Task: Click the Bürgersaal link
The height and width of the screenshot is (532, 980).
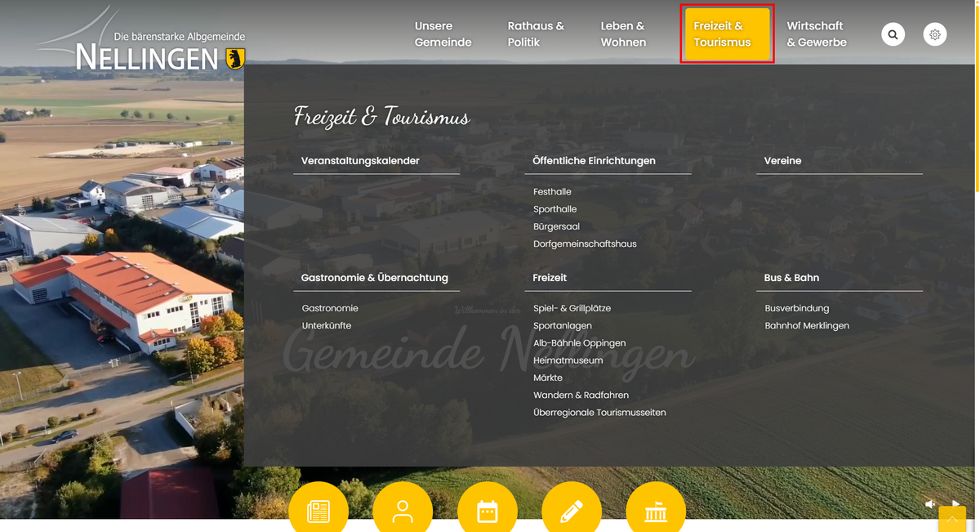Action: pos(556,226)
